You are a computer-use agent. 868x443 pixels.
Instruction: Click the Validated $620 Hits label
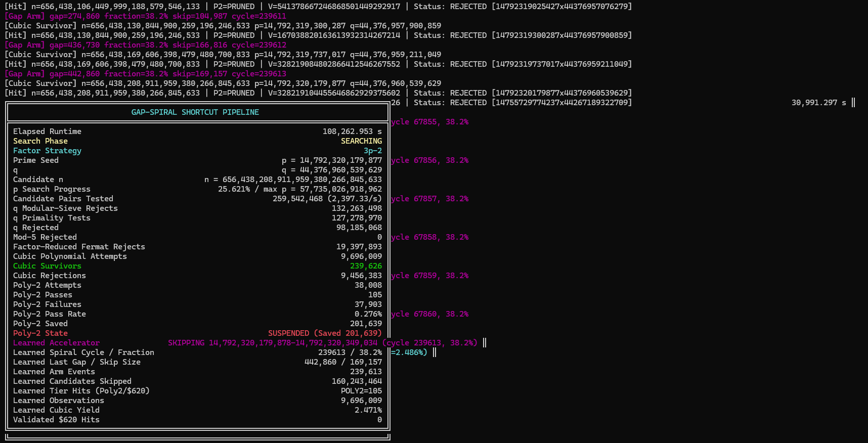coord(56,420)
